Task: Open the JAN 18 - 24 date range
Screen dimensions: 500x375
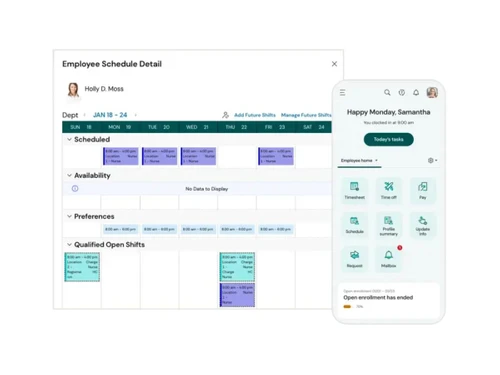Action: coord(110,115)
